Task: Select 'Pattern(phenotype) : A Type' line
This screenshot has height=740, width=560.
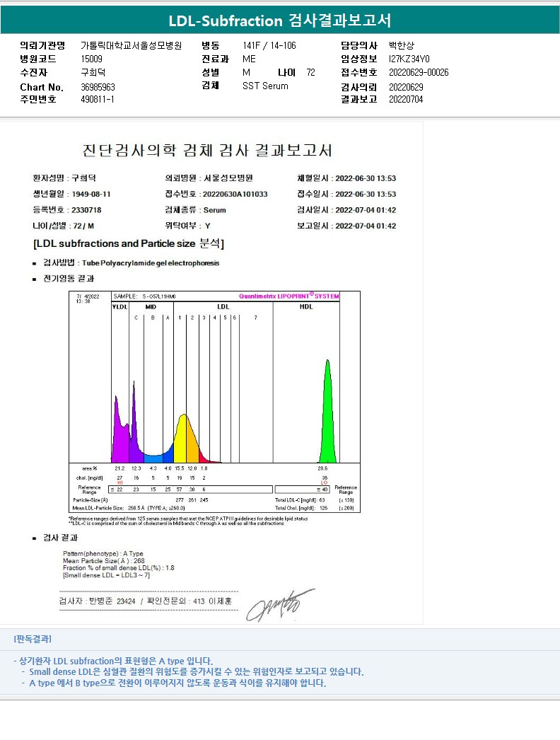Action: click(x=103, y=553)
